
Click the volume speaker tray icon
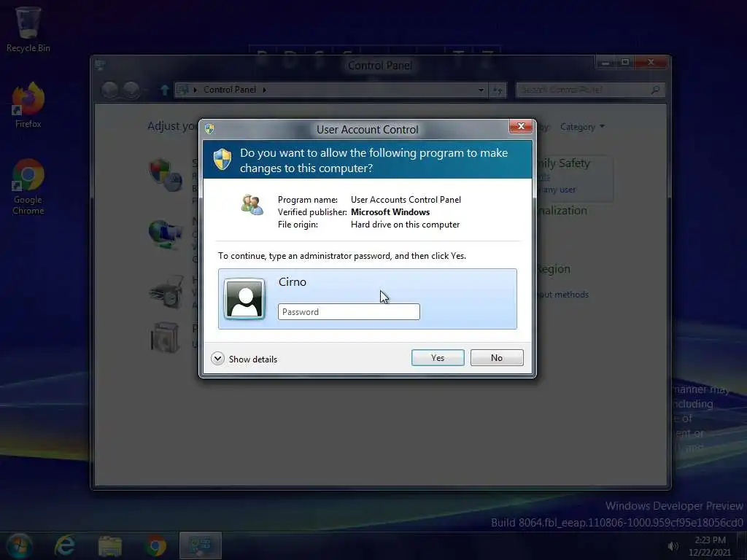[x=673, y=545]
